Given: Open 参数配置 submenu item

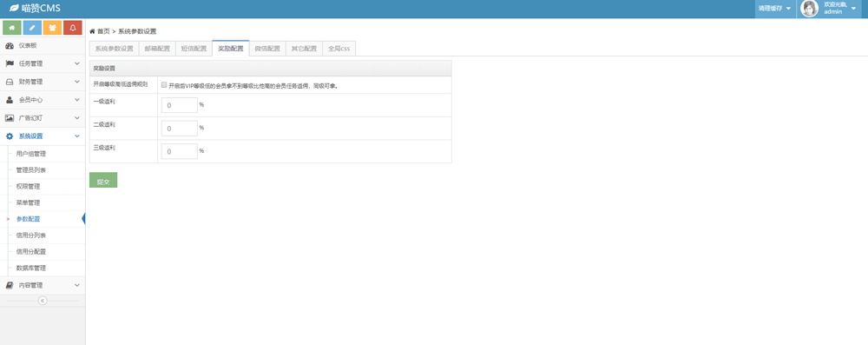Looking at the screenshot, I should [29, 219].
